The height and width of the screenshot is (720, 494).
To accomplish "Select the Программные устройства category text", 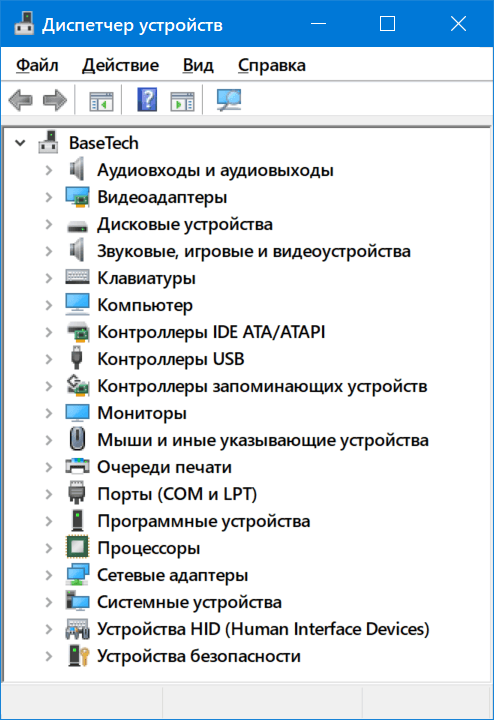I will (x=203, y=521).
